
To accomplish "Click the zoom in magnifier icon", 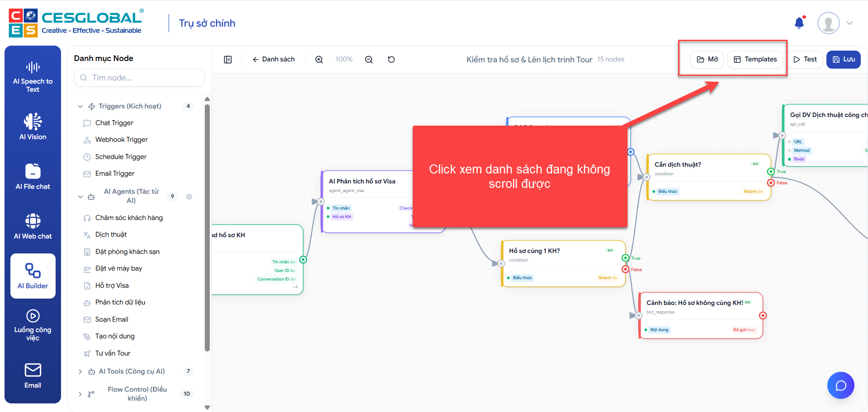I will (319, 60).
